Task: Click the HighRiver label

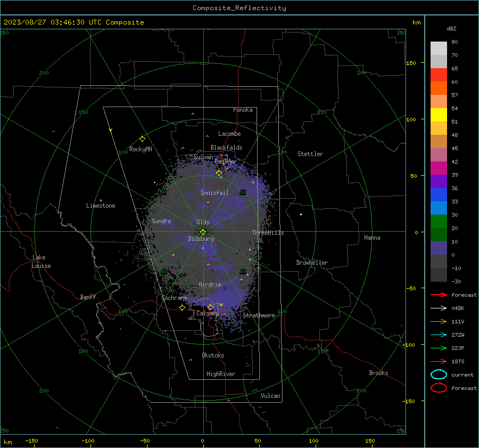Action: click(x=221, y=374)
